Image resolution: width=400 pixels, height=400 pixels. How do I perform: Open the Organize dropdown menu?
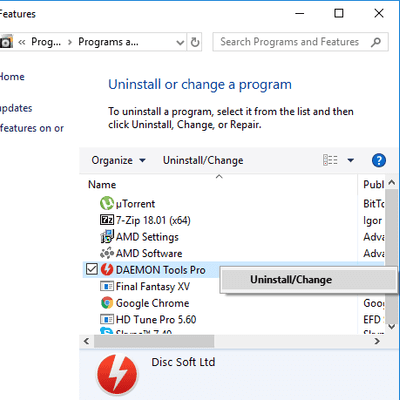[x=118, y=160]
